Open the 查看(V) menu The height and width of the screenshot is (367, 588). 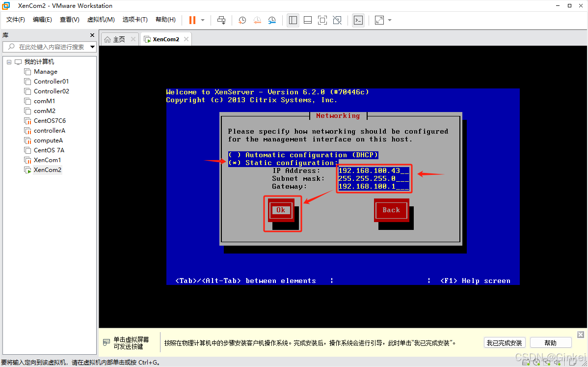click(x=69, y=20)
